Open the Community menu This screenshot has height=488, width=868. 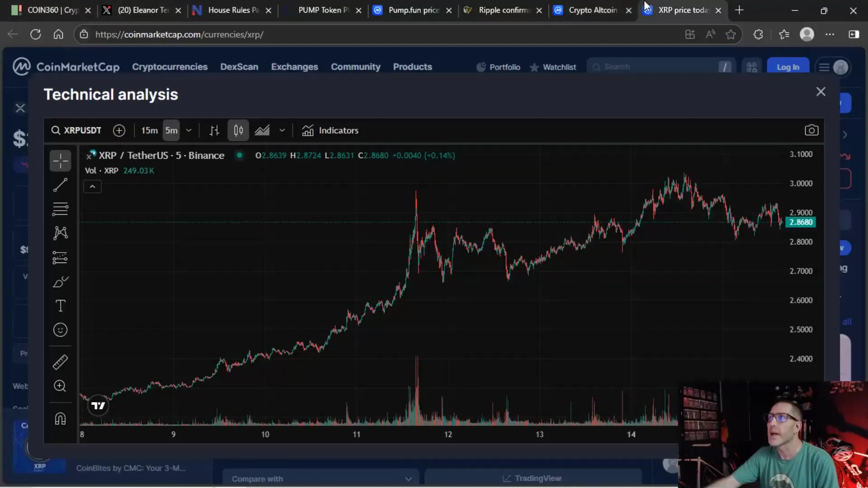click(x=355, y=67)
